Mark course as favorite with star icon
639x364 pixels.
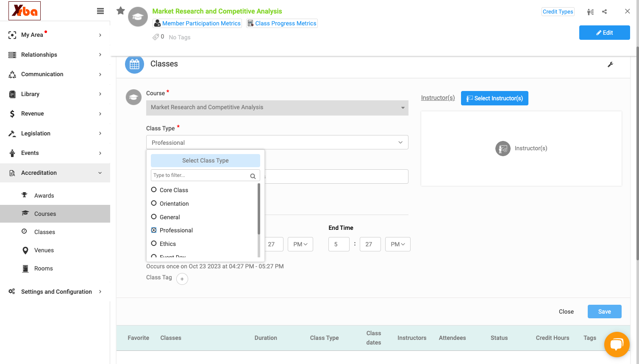tap(121, 11)
